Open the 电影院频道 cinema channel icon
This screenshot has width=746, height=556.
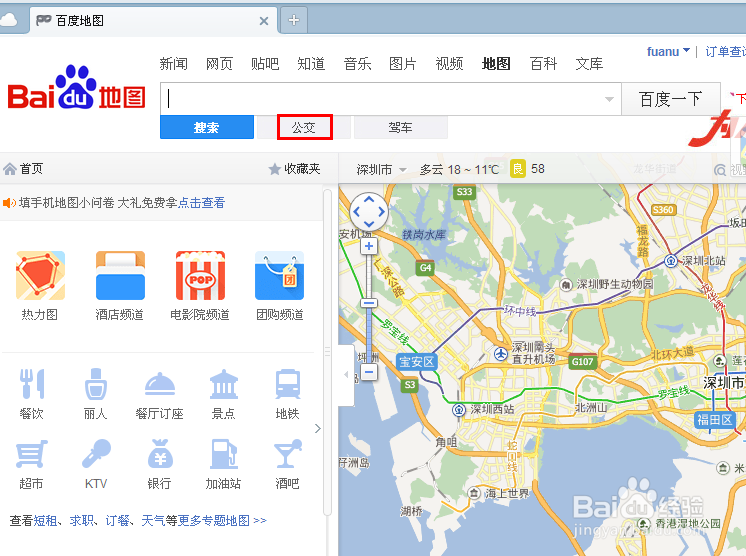[200, 276]
